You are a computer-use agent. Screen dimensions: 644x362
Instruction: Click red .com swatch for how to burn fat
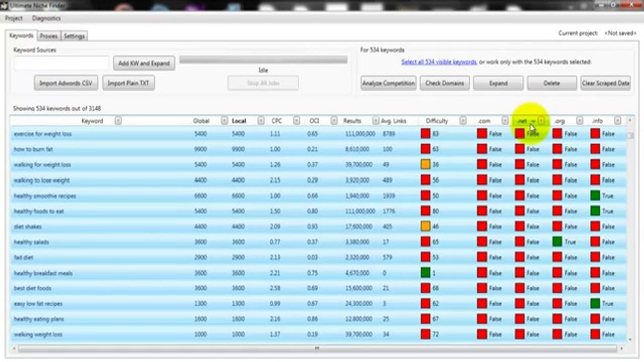coord(482,149)
